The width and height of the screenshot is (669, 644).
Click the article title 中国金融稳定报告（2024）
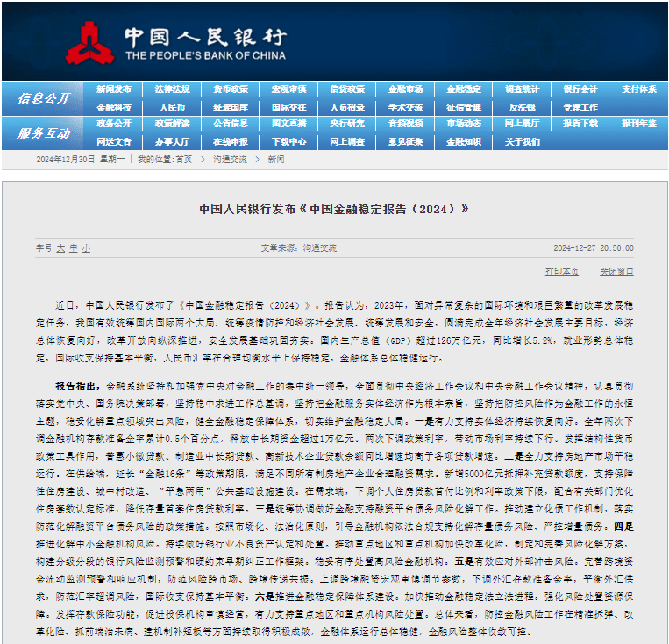[334, 210]
